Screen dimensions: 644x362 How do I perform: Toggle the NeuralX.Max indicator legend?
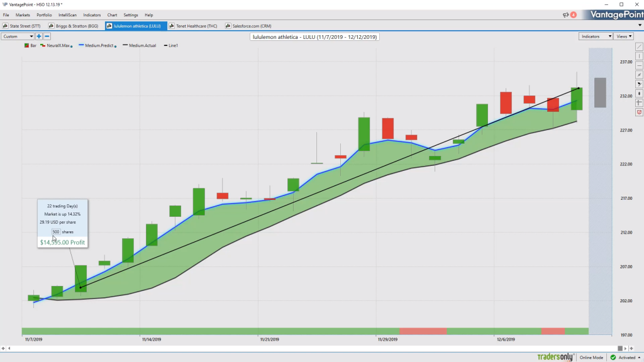click(x=55, y=45)
